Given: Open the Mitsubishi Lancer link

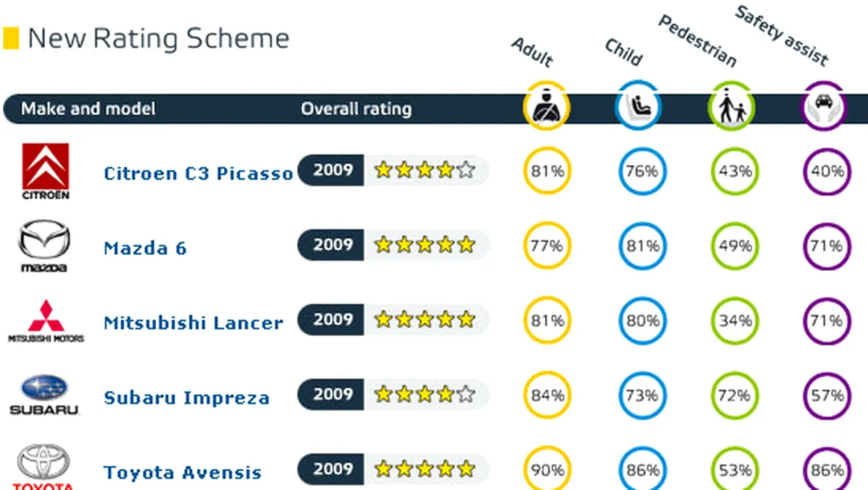Looking at the screenshot, I should coord(193,323).
